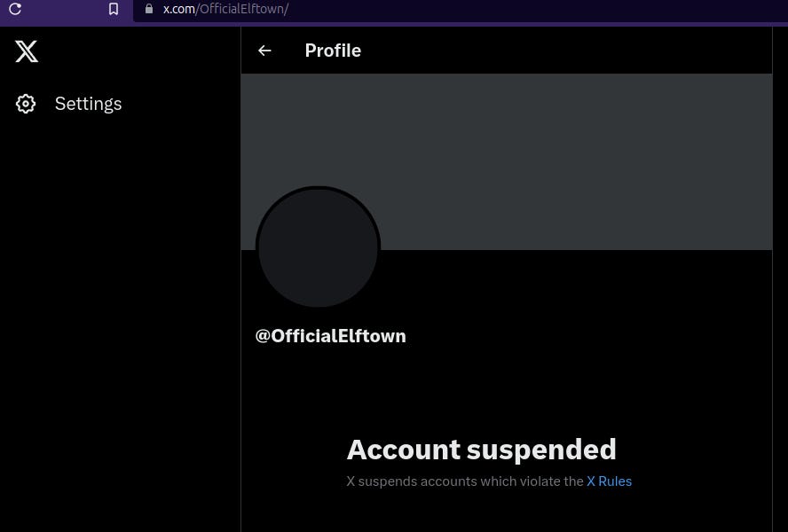Click the Account suspended heading
This screenshot has width=788, height=532.
coord(482,450)
